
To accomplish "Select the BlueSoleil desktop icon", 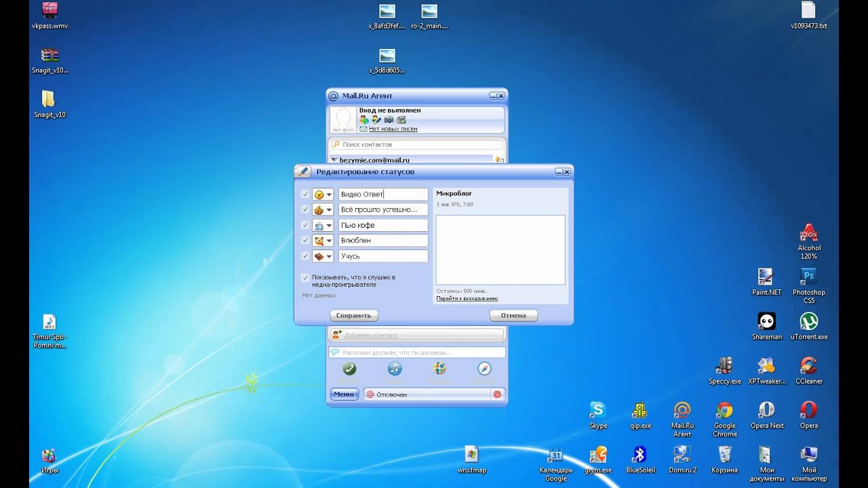I will (x=640, y=459).
